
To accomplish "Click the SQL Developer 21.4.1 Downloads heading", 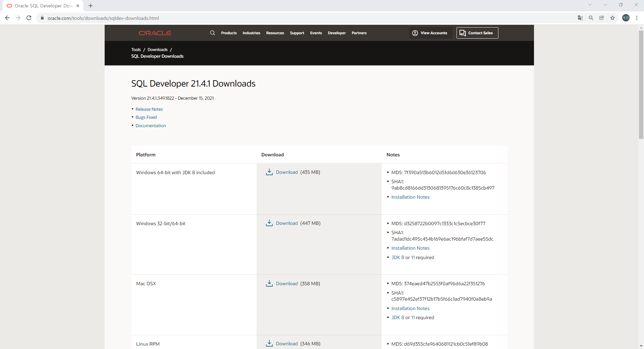I will click(193, 84).
